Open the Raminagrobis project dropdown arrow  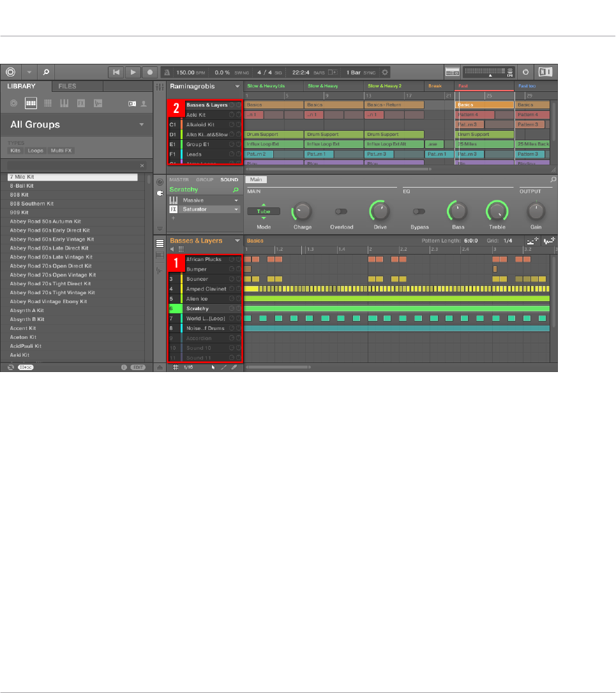(237, 87)
